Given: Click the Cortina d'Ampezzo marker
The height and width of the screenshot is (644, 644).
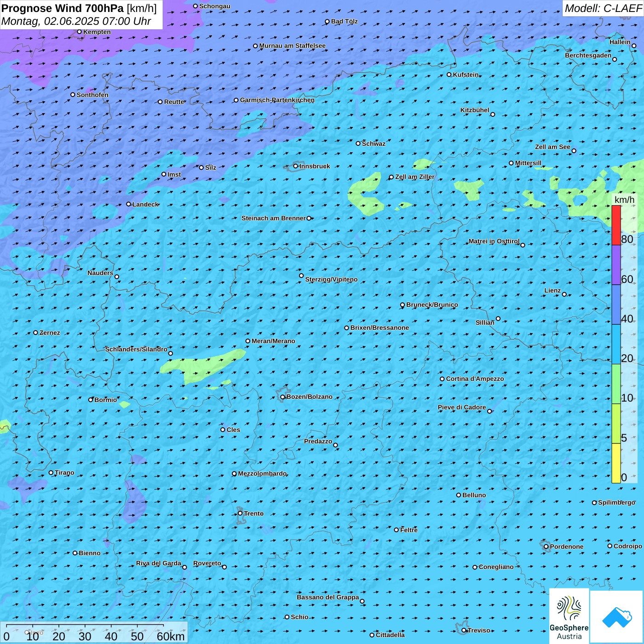Looking at the screenshot, I should [x=443, y=379].
